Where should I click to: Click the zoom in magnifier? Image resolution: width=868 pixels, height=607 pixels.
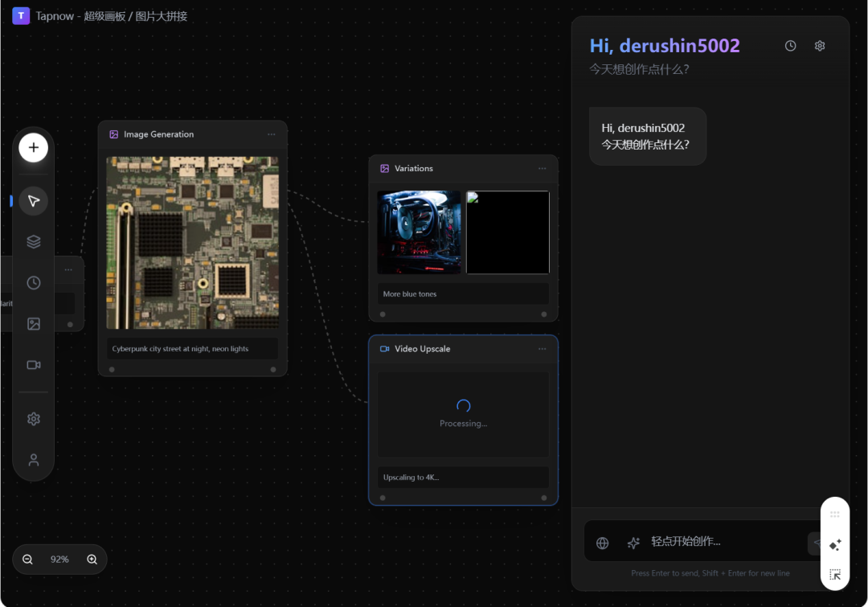[92, 560]
